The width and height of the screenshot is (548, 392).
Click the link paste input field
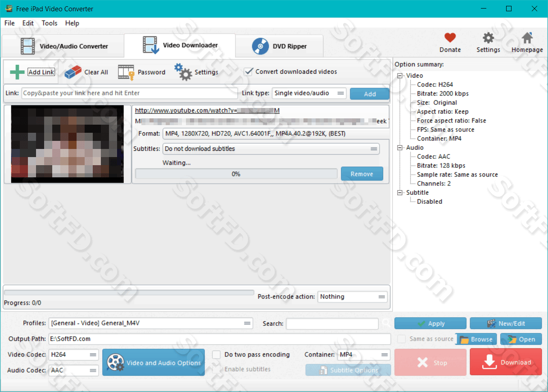click(x=129, y=93)
